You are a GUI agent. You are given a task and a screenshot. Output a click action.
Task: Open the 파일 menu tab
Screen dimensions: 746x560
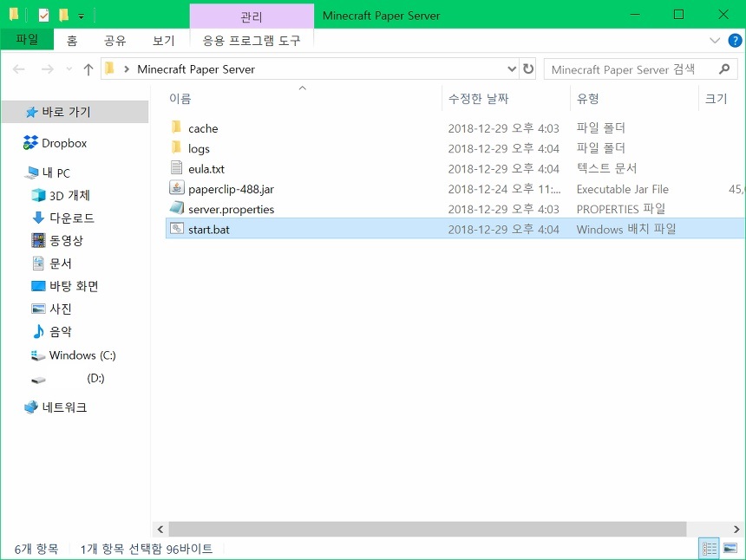click(27, 39)
